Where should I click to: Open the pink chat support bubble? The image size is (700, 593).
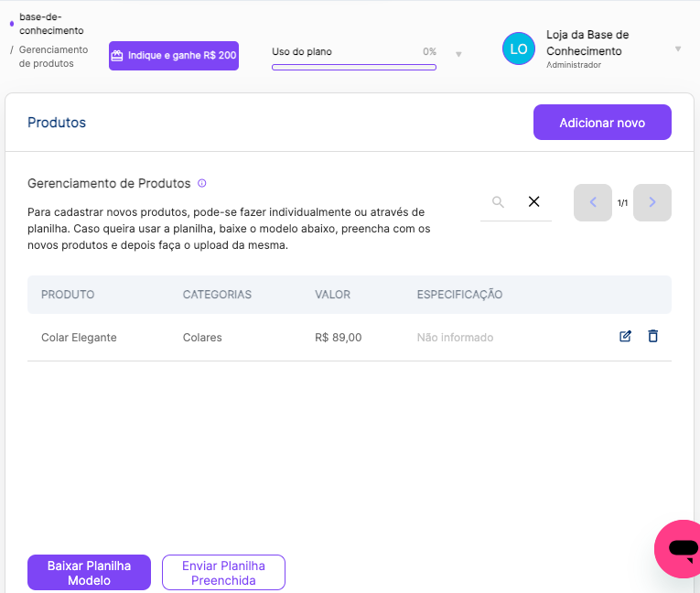[x=677, y=548]
